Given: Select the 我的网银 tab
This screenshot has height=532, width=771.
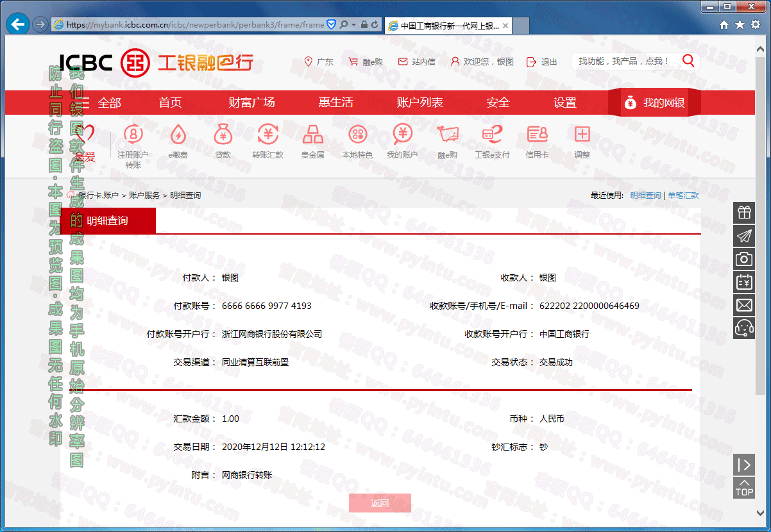Looking at the screenshot, I should 654,103.
